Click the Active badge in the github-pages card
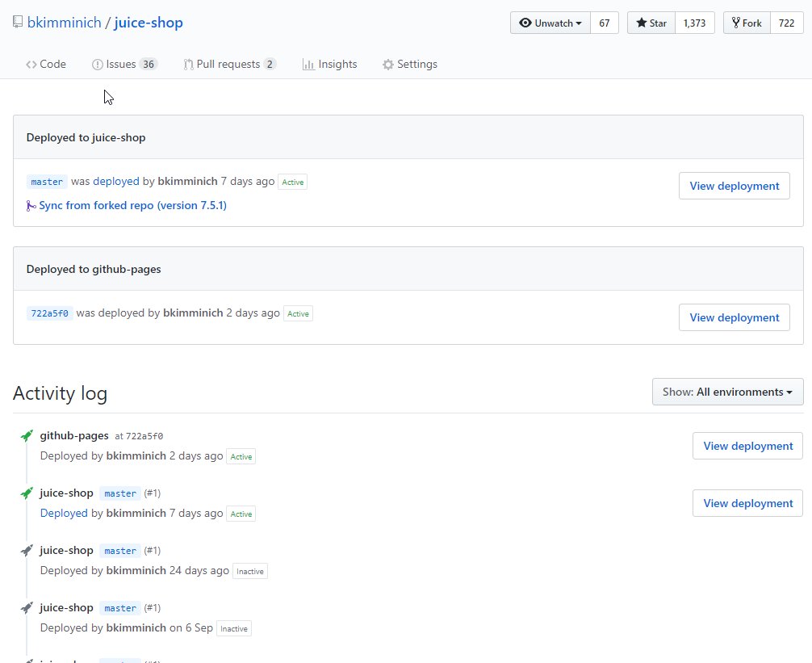Image resolution: width=812 pixels, height=663 pixels. 299,314
